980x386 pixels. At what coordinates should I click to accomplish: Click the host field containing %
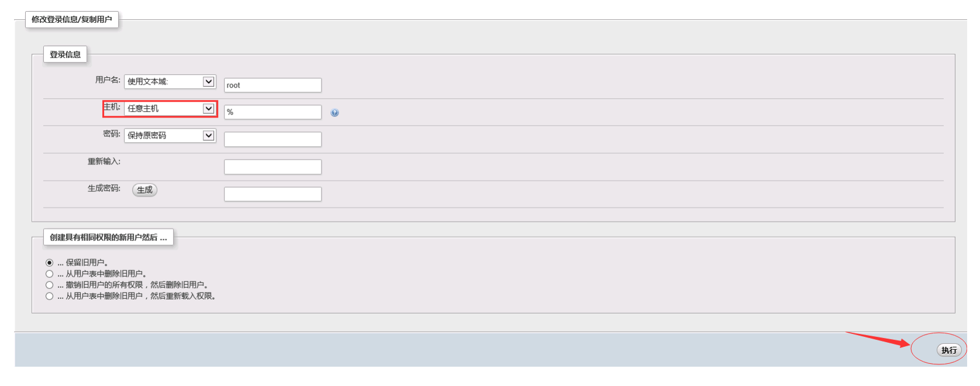pyautogui.click(x=272, y=112)
